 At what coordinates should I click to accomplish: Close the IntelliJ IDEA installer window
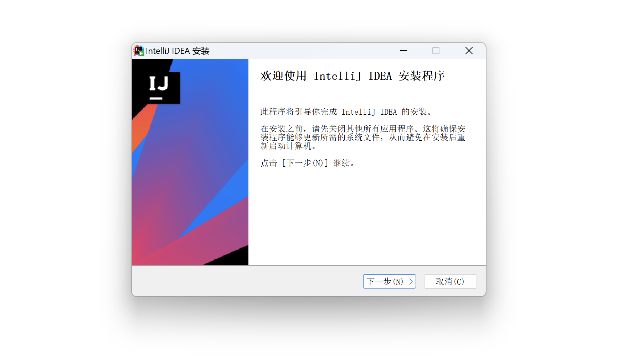click(469, 51)
